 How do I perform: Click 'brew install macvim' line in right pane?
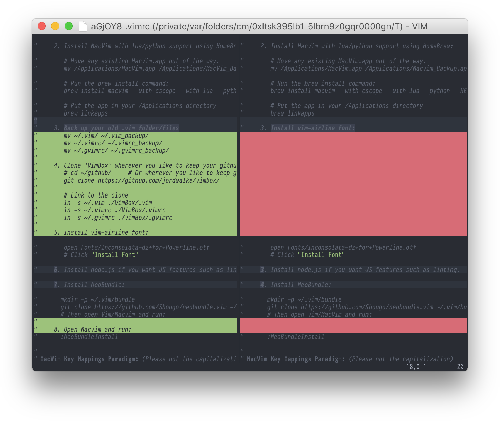[369, 91]
